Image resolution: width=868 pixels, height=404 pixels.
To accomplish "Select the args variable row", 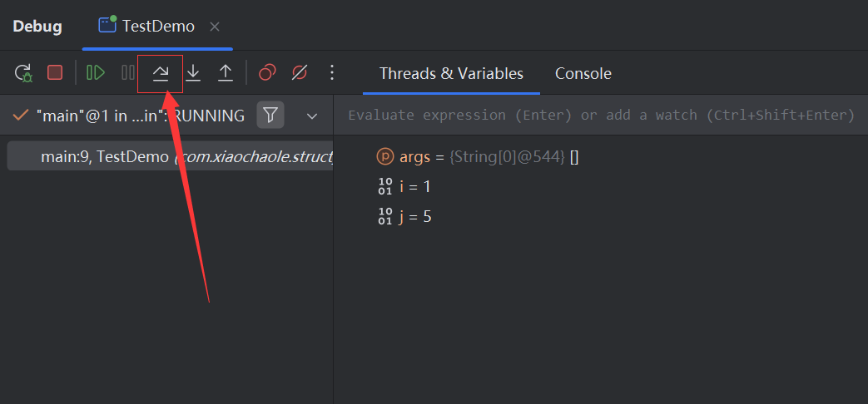I will coord(478,156).
